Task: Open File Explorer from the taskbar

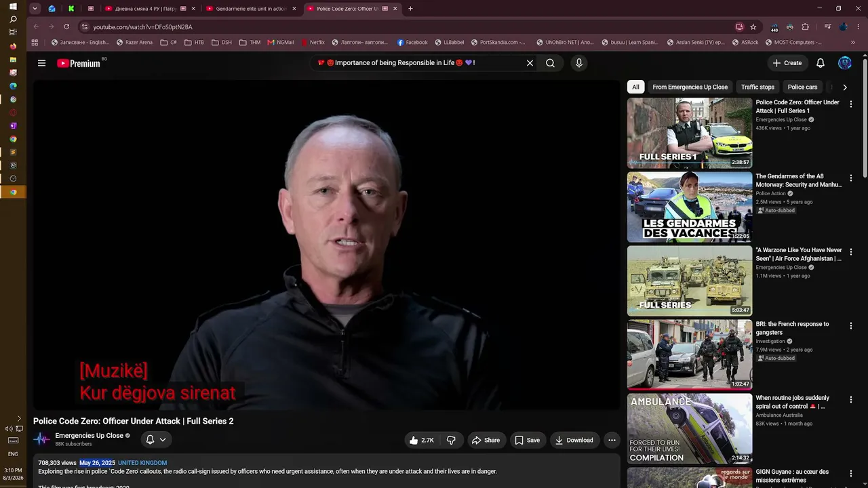Action: coord(13,60)
